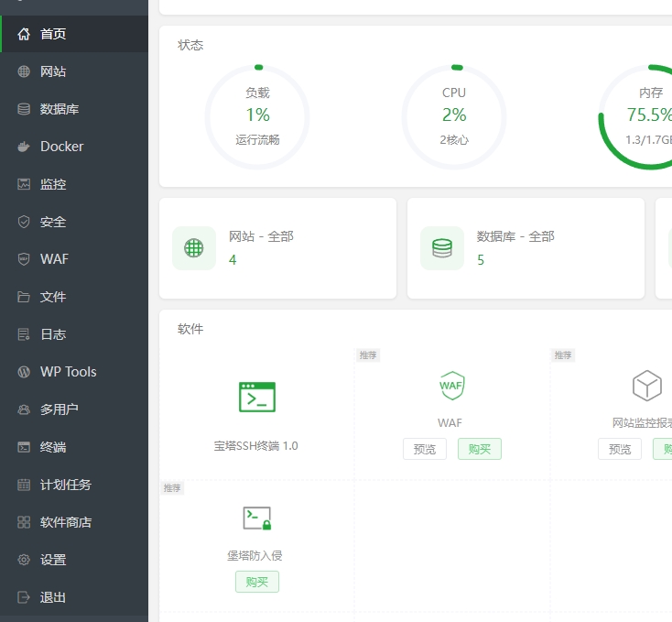Click the Docker whale icon
672x622 pixels.
click(x=24, y=147)
